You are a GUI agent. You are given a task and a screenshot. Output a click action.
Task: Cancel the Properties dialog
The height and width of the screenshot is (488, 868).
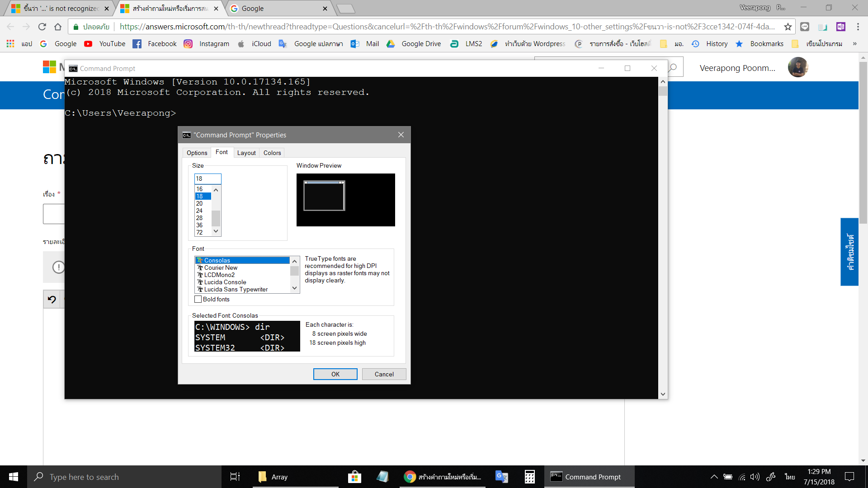click(384, 374)
